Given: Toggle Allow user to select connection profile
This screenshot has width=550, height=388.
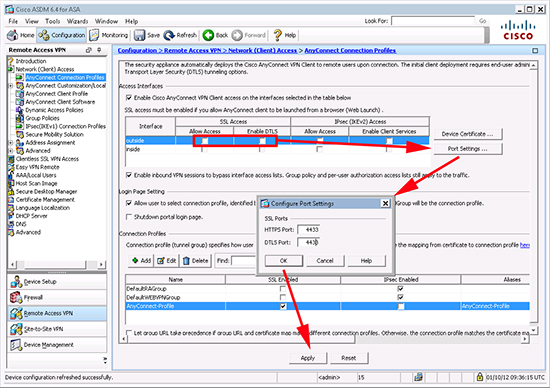Looking at the screenshot, I should pyautogui.click(x=129, y=203).
